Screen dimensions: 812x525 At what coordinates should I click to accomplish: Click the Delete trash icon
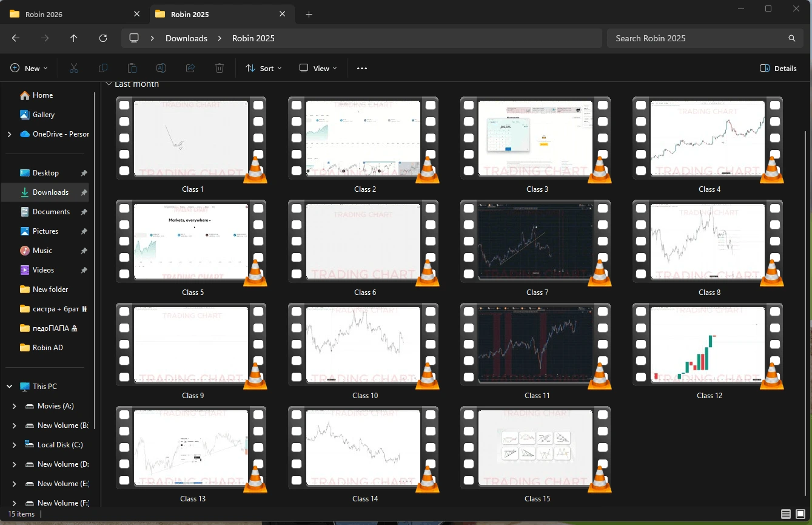(220, 69)
